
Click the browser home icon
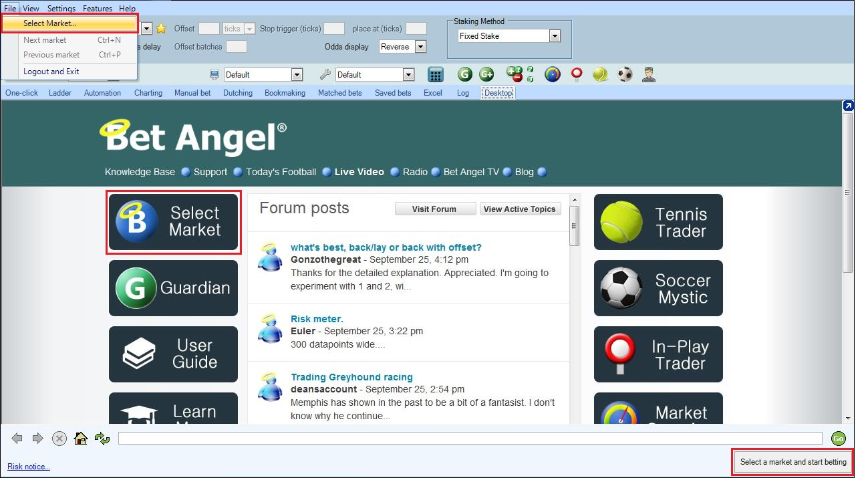click(x=81, y=439)
